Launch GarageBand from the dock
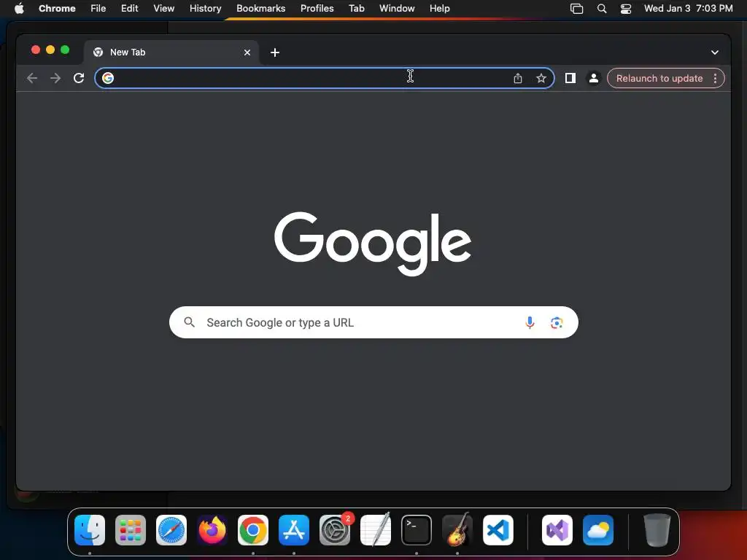 click(x=457, y=530)
